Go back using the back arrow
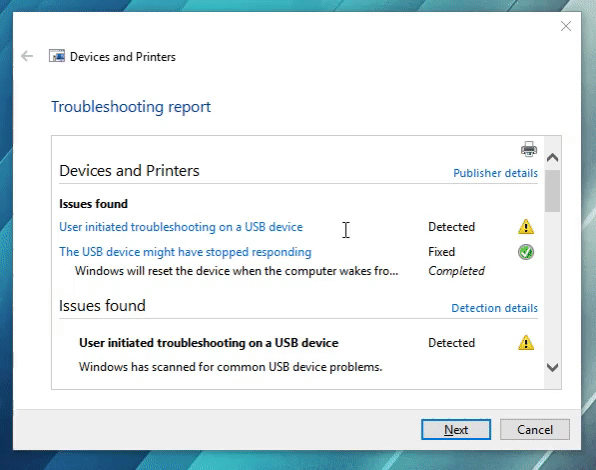Image resolution: width=596 pixels, height=470 pixels. coord(27,56)
